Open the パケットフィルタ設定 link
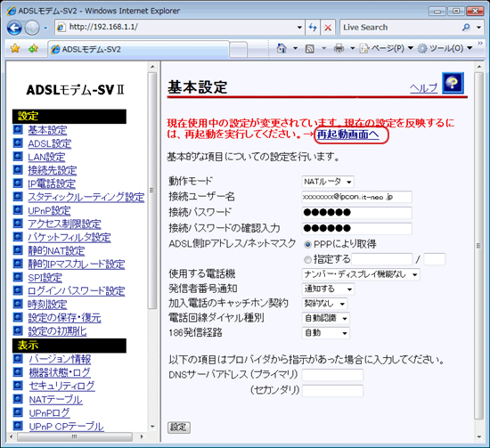Viewport: 490px width, 448px height. (x=69, y=237)
